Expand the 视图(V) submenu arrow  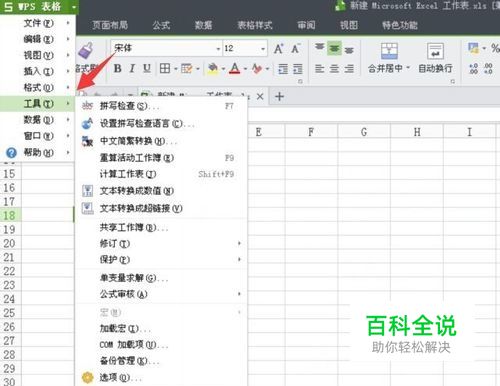pos(68,55)
